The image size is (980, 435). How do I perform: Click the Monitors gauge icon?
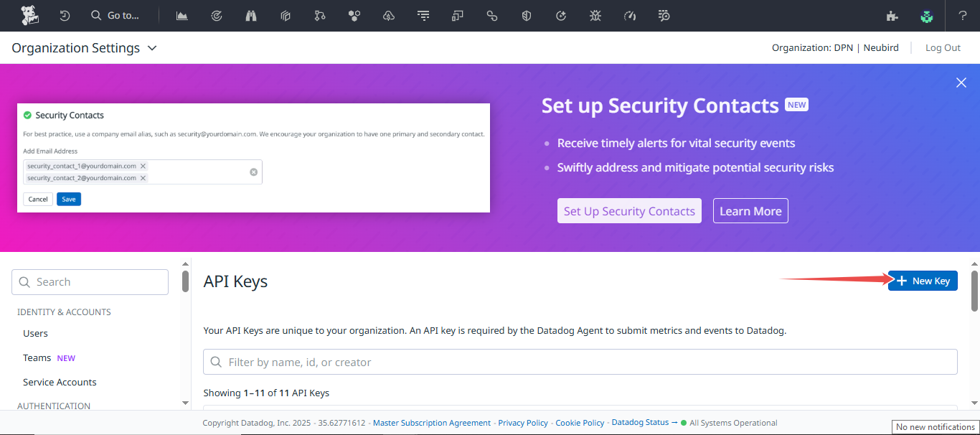click(x=216, y=15)
